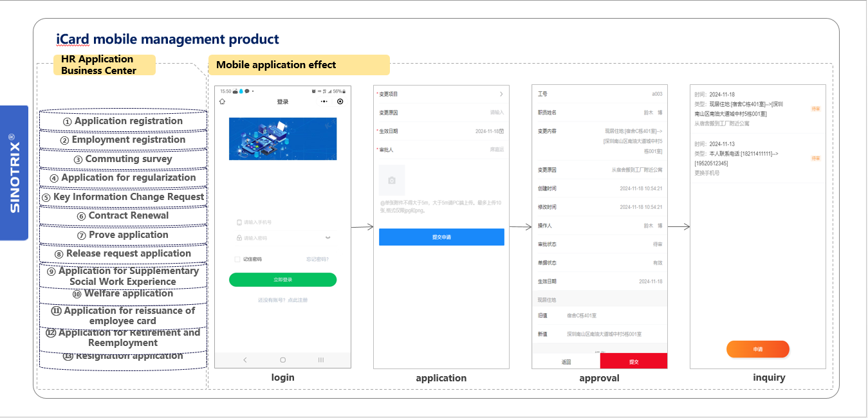Click the 忘记密码? link

coord(317,259)
